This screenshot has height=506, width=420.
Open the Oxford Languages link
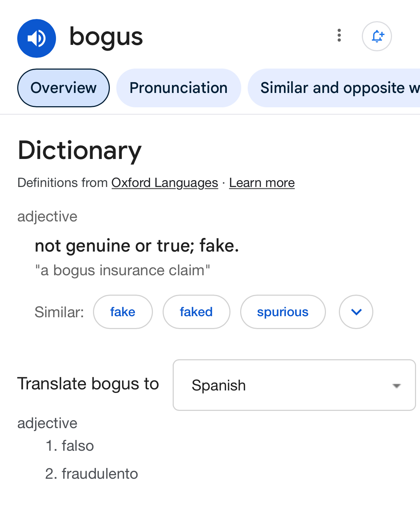click(x=165, y=183)
